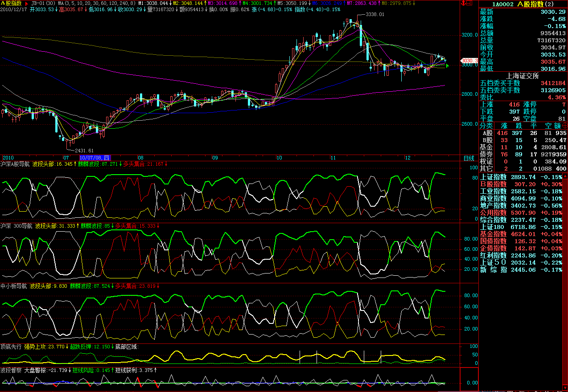Click the 3338.01 high price annotation

point(375,15)
